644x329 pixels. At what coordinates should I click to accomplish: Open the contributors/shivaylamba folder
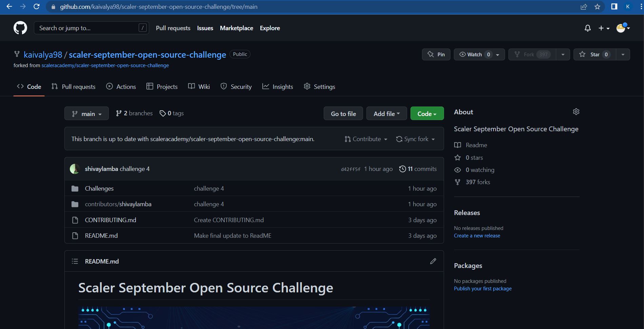(118, 204)
